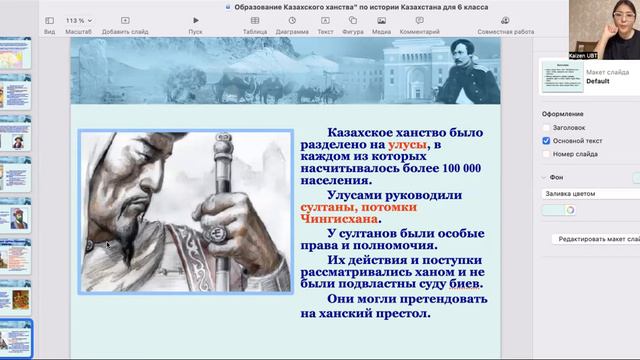Collapse the Фон section chevron
This screenshot has height=360, width=640.
coord(544,178)
